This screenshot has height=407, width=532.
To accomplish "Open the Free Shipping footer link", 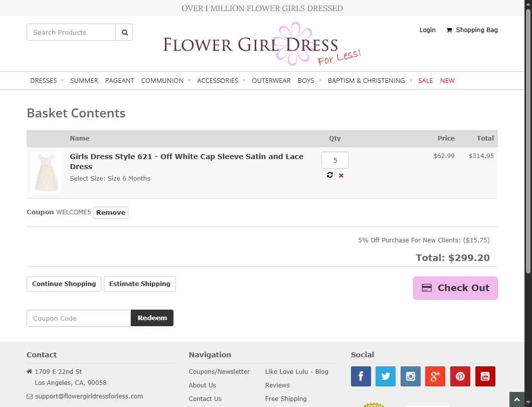I will 286,399.
